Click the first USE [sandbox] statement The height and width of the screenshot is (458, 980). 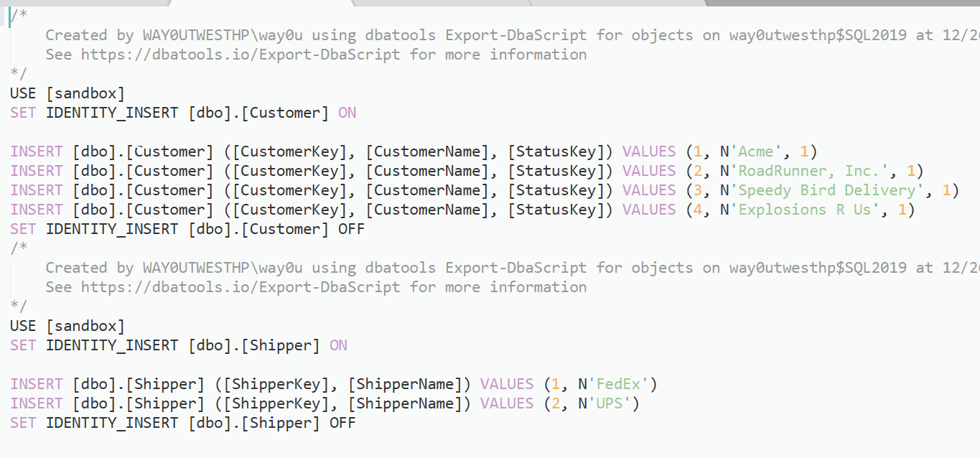67,93
